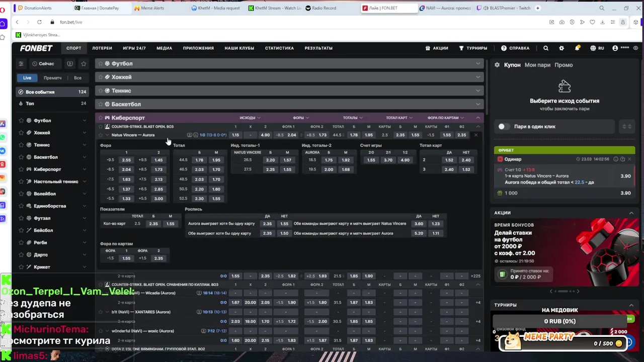Collapse the Киберспорт section
Viewport: 644px width, 362px height.
pyautogui.click(x=478, y=118)
